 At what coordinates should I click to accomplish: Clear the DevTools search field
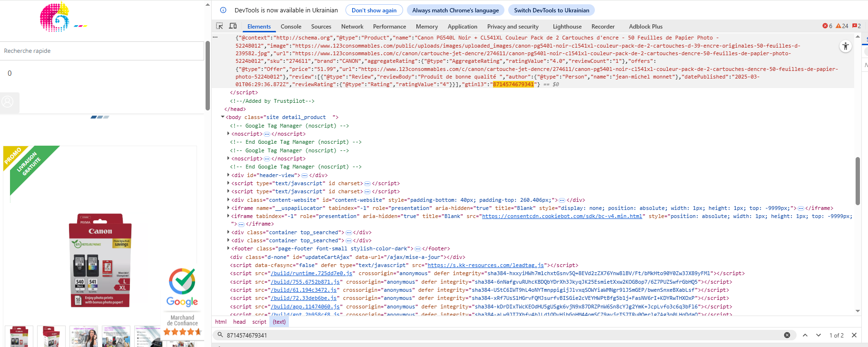787,335
